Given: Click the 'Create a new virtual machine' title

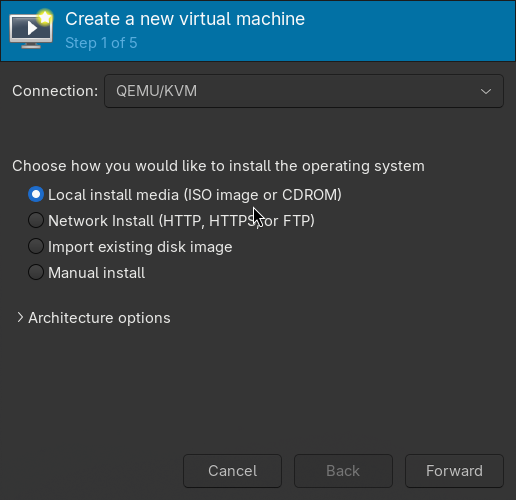Looking at the screenshot, I should [185, 19].
